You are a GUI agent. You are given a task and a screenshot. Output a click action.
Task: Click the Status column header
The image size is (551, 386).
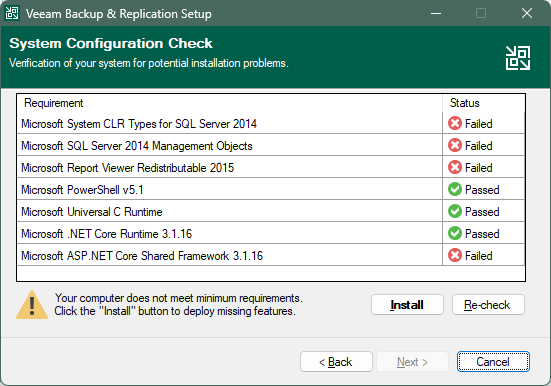(x=484, y=103)
